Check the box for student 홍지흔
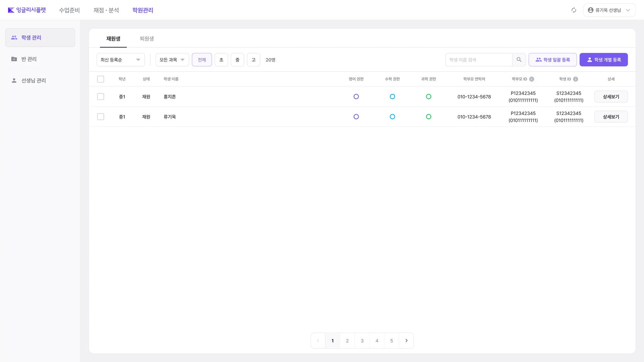 (101, 97)
